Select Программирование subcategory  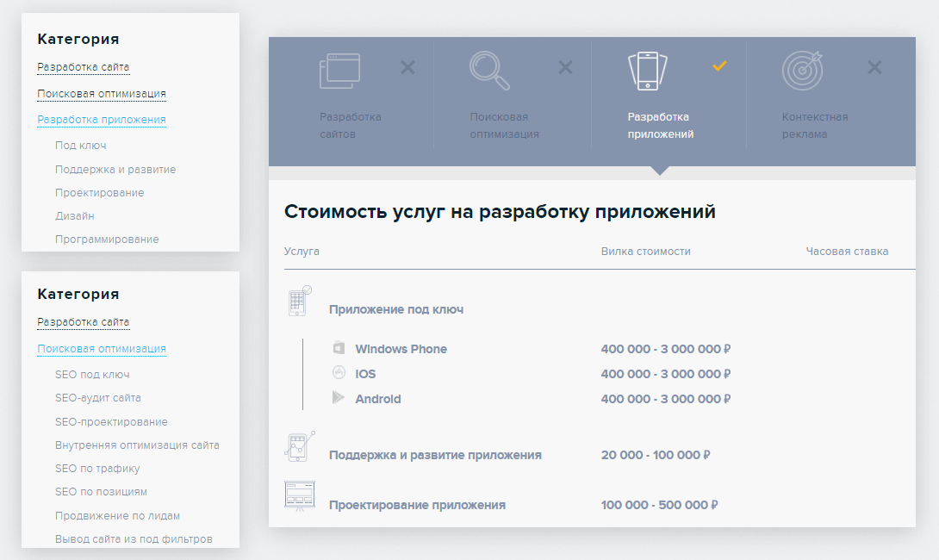107,239
